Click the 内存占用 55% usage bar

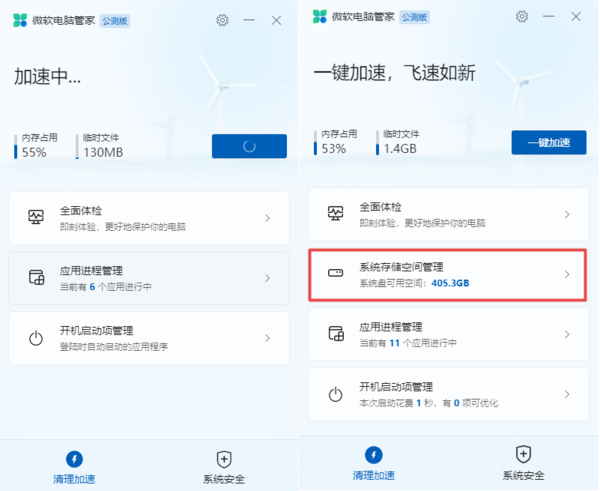tap(17, 152)
